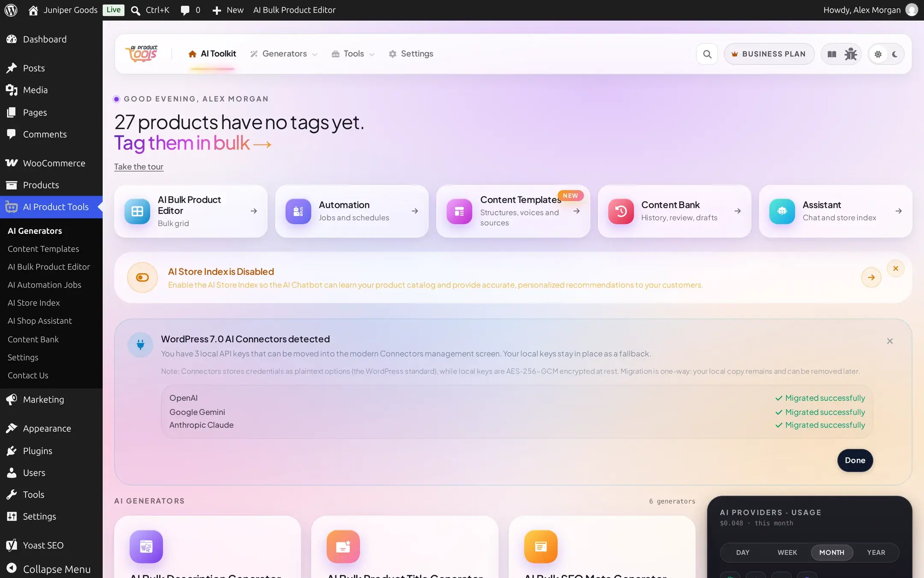Select YEAR usage period
924x578 pixels.
coord(876,552)
